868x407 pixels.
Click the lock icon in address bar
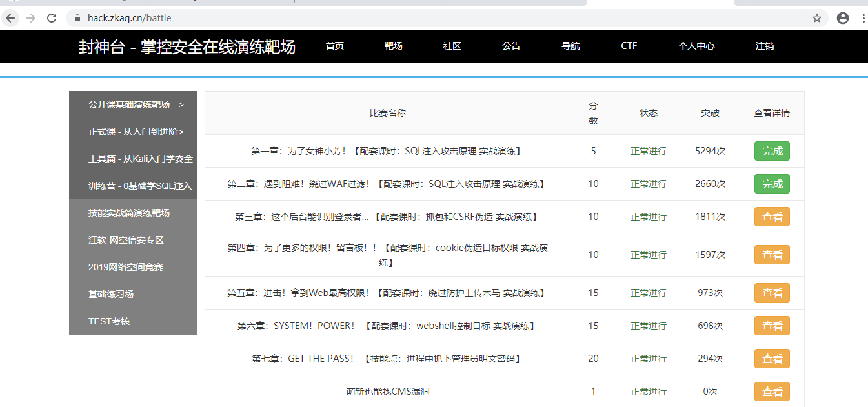[77, 18]
